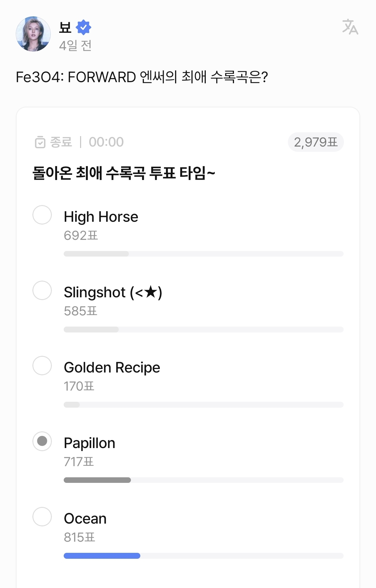Select the High Horse radio button
The width and height of the screenshot is (376, 588).
[42, 215]
